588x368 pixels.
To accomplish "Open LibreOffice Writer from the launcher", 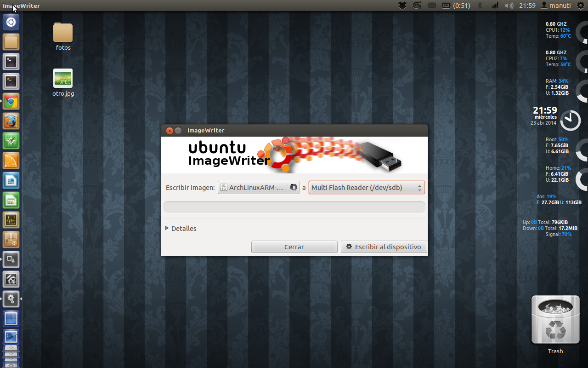I will (x=11, y=181).
